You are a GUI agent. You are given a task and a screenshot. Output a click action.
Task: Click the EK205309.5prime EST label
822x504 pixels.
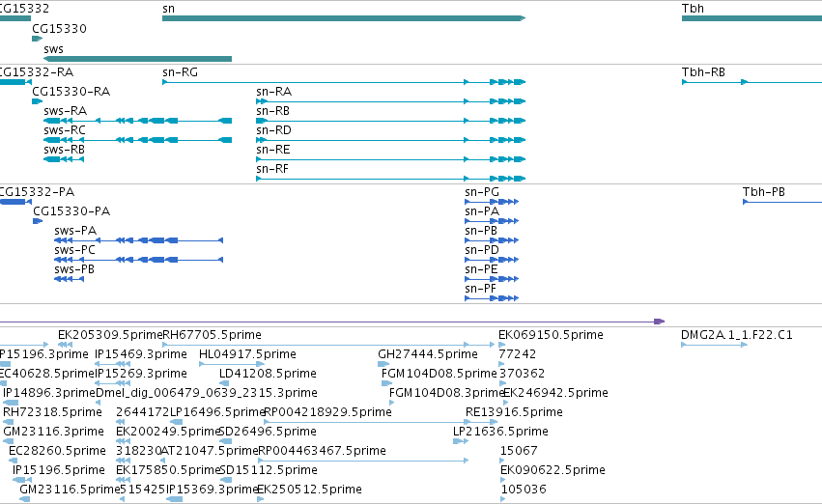(x=110, y=335)
